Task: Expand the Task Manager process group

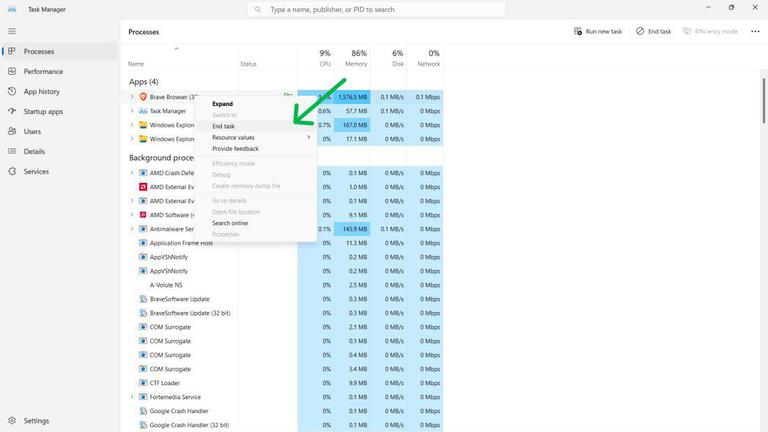Action: tap(132, 111)
